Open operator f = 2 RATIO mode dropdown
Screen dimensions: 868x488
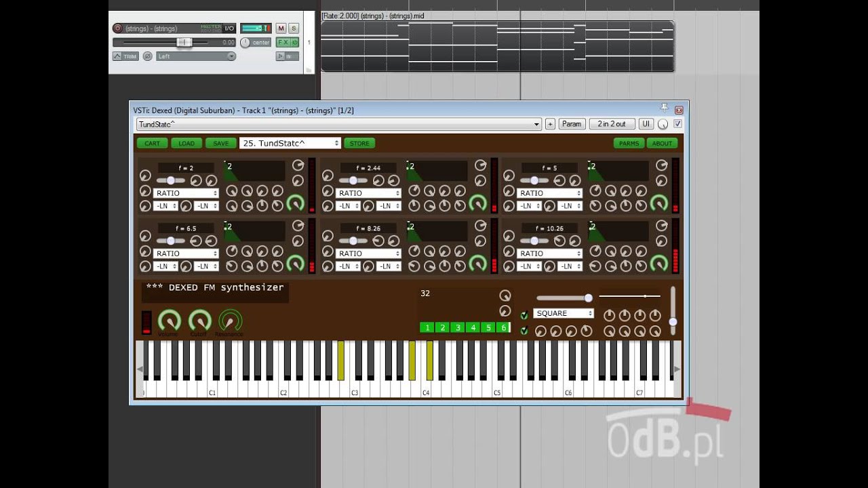pyautogui.click(x=186, y=193)
